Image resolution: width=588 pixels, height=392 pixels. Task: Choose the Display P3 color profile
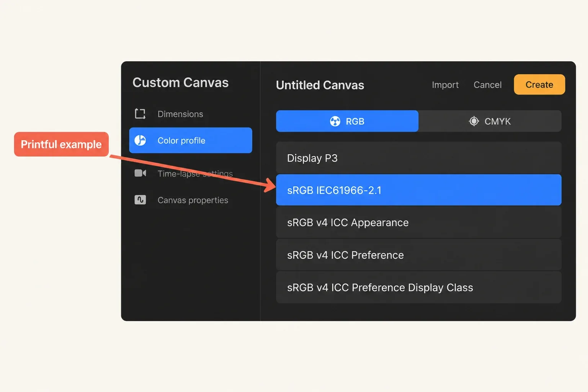coord(419,158)
